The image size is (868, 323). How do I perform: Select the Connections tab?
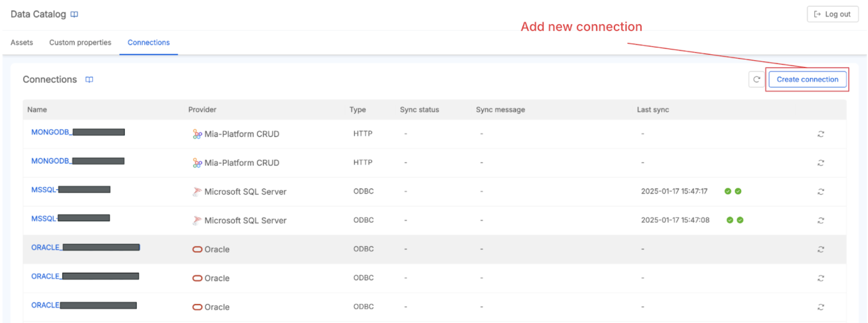click(x=149, y=43)
